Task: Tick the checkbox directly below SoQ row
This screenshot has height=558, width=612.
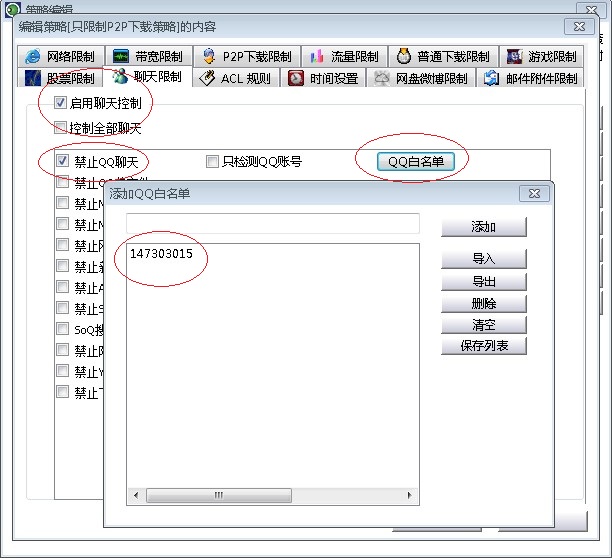Action: click(x=62, y=349)
